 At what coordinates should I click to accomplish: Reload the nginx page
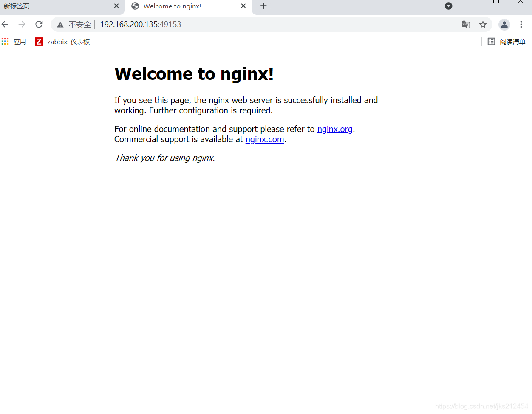[39, 24]
